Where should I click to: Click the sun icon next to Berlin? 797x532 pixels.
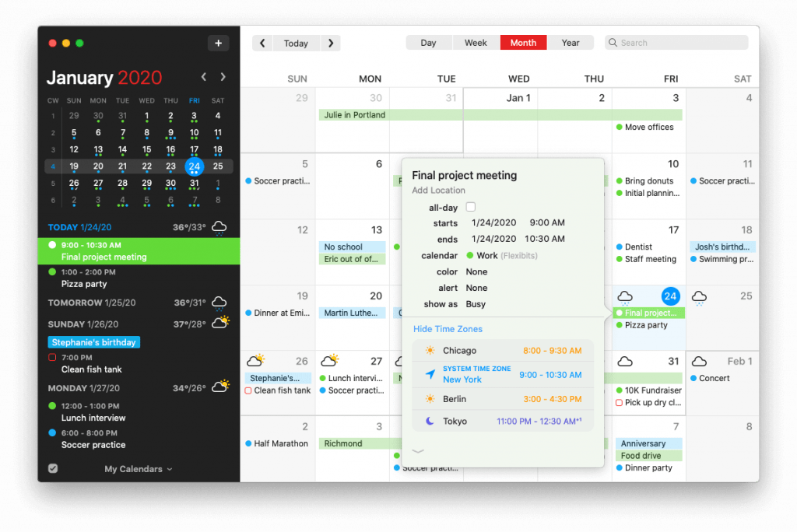(x=430, y=398)
